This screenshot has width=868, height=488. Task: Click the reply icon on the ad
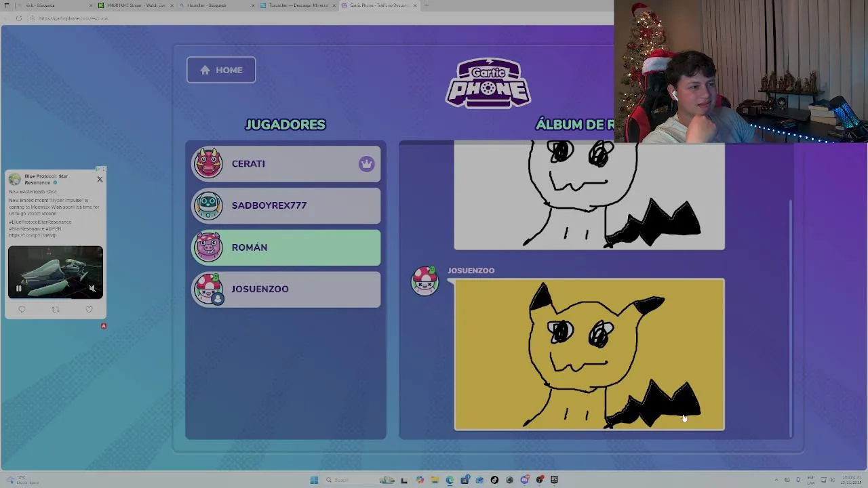(22, 310)
